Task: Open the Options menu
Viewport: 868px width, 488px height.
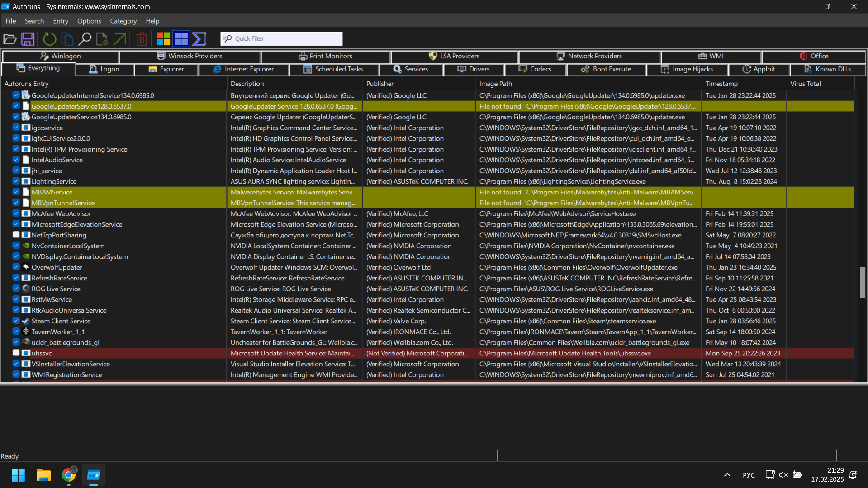Action: pyautogui.click(x=89, y=21)
